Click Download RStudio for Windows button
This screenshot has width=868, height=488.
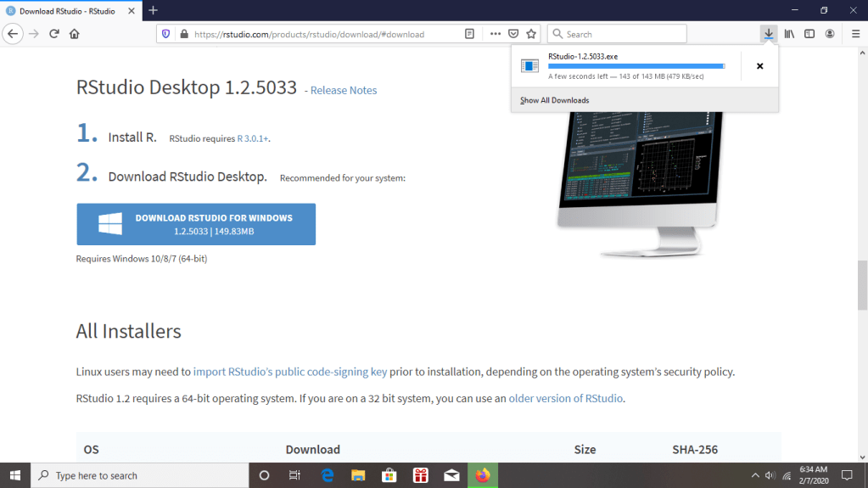click(196, 224)
